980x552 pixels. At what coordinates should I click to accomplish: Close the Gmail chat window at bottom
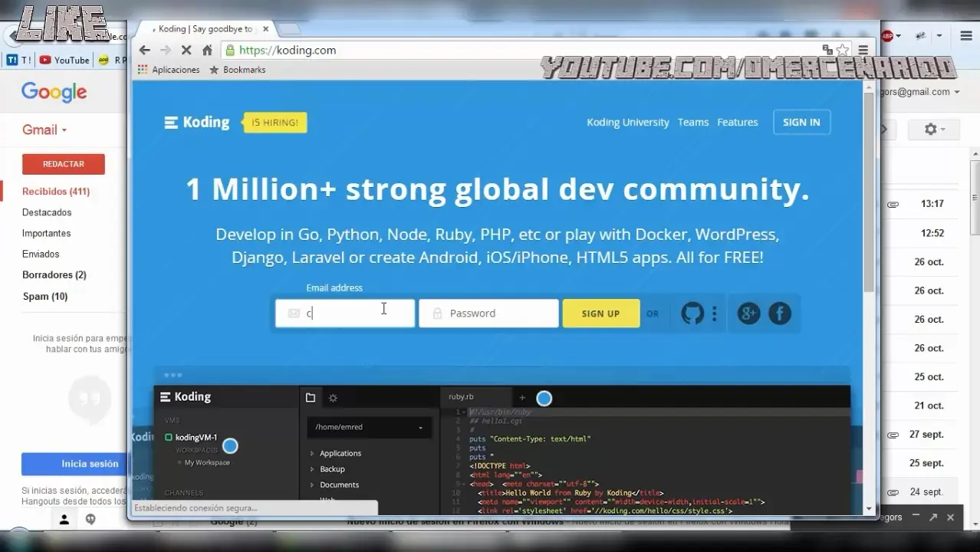950,517
